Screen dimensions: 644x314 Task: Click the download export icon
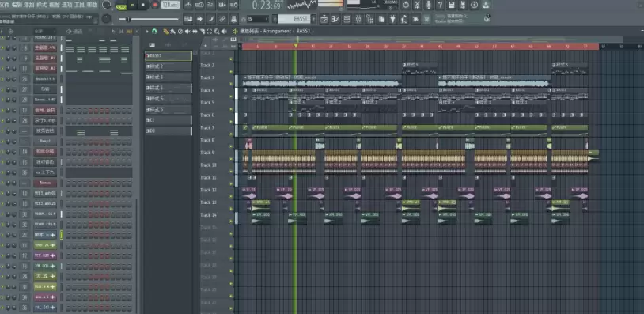[x=486, y=5]
